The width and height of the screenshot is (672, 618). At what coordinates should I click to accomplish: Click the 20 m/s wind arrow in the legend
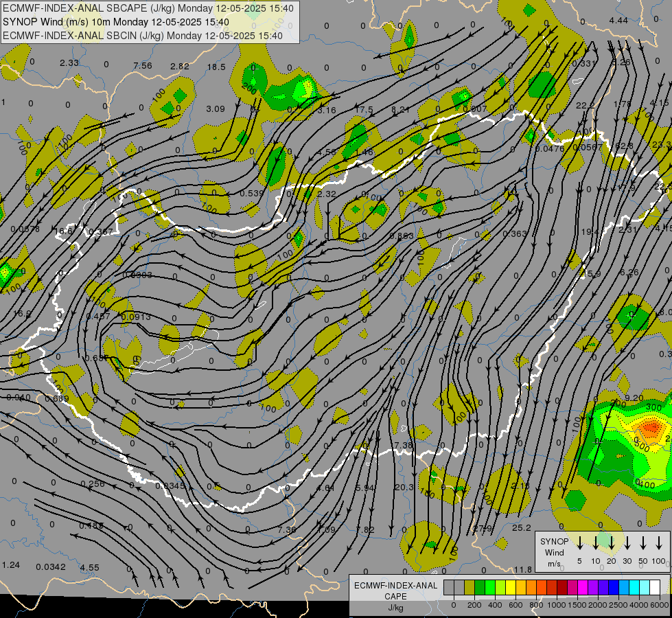(612, 543)
